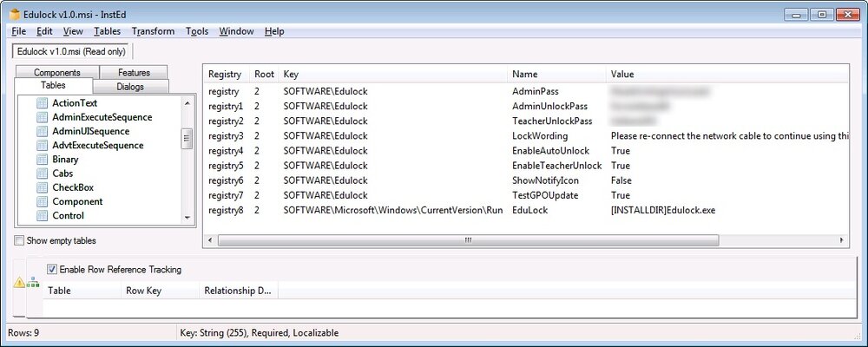Click the Row Key column header

coord(160,291)
